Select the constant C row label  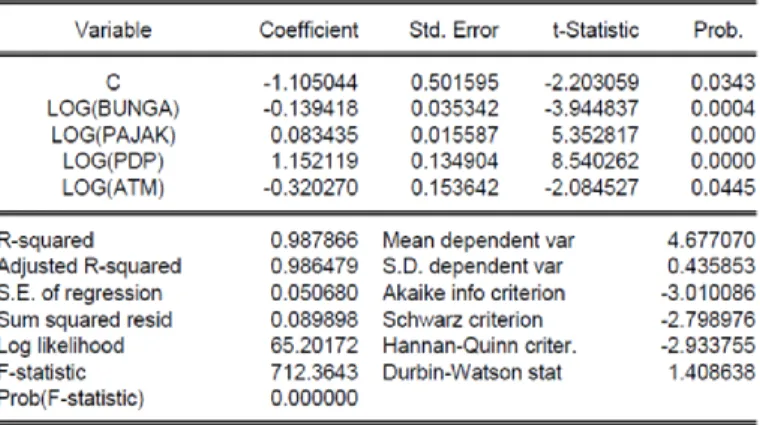(113, 82)
